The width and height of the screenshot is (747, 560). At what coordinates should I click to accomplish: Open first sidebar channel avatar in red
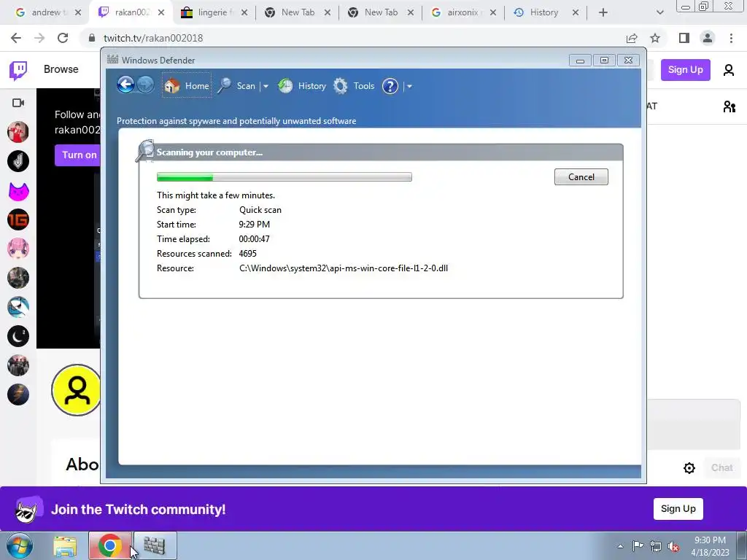18,132
